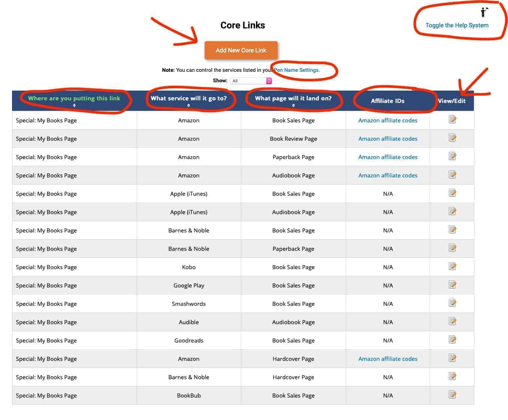Click the Core Links page heading

point(243,25)
